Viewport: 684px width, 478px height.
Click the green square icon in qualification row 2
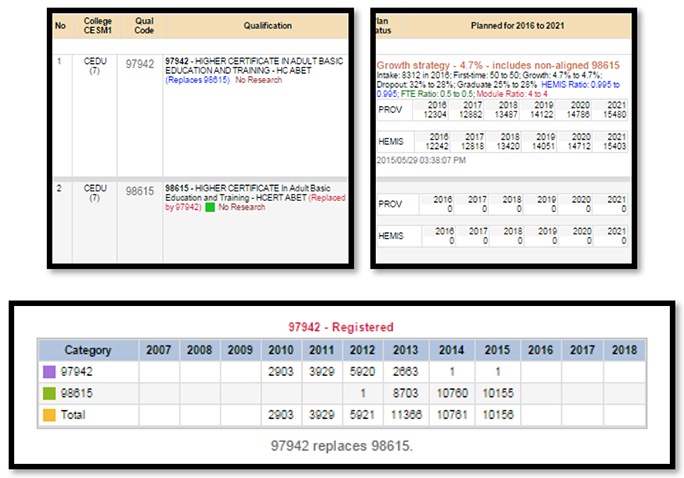(210, 207)
